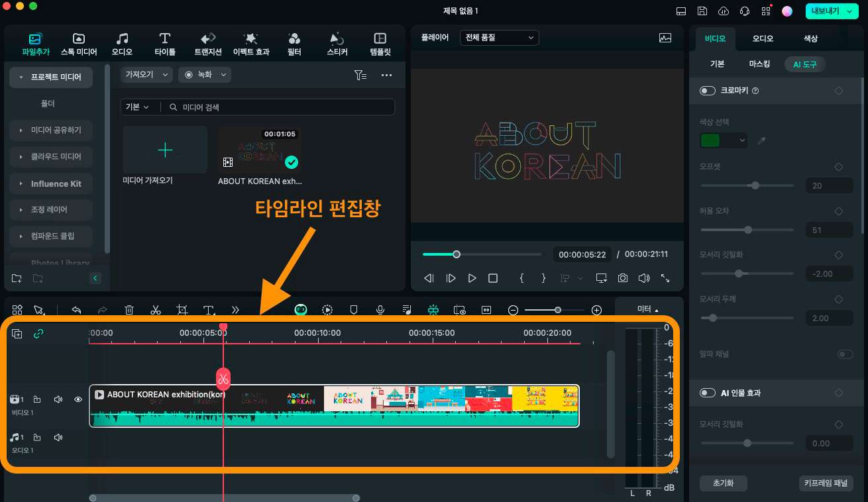Open the 내보내기 export dropdown arrow
Image resolution: width=868 pixels, height=502 pixels.
click(x=849, y=11)
